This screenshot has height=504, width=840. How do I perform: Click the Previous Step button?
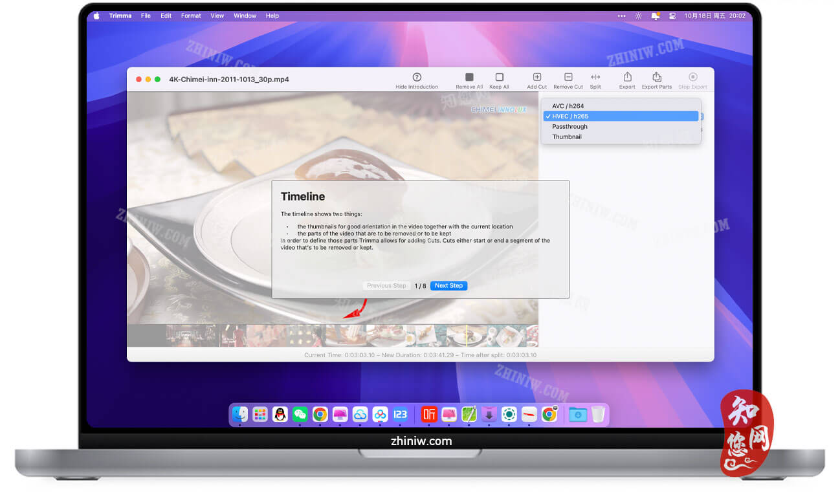(x=386, y=286)
